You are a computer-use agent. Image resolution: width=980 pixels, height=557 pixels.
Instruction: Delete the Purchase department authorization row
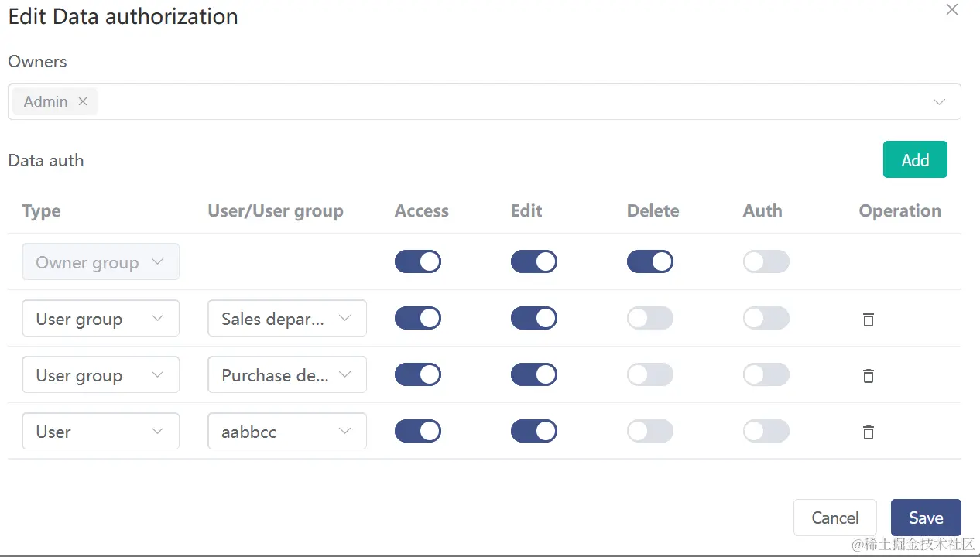(868, 375)
